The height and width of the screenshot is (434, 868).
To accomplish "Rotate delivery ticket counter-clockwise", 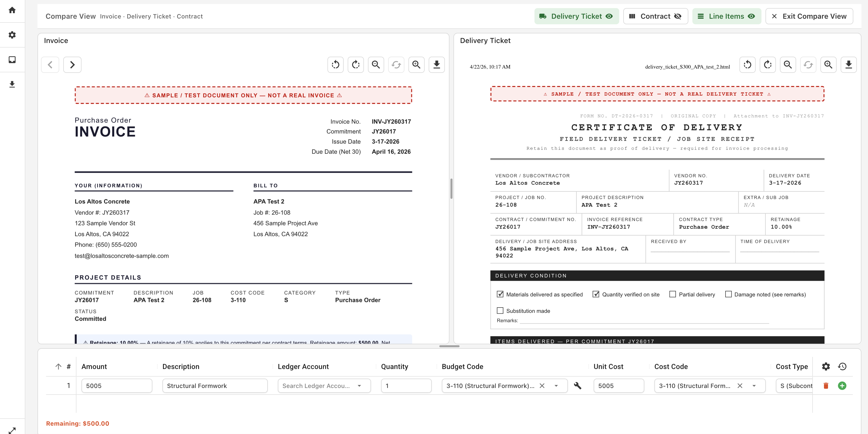I will (x=747, y=65).
